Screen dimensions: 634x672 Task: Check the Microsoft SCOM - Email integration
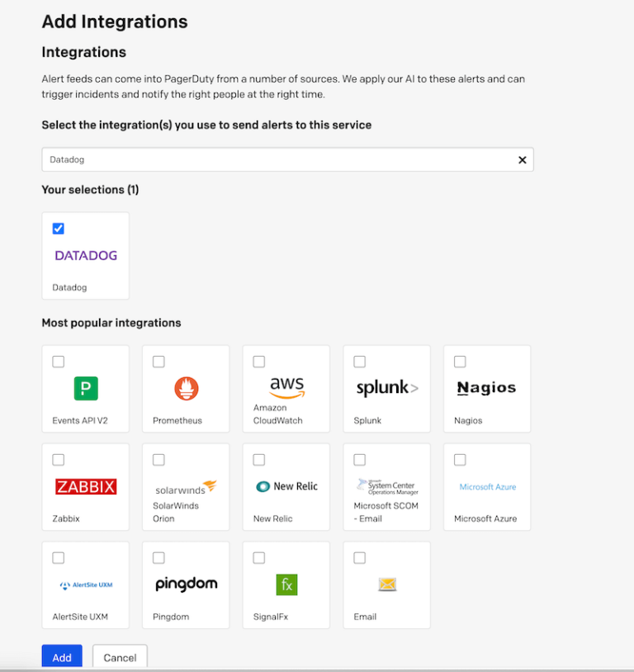(x=359, y=459)
